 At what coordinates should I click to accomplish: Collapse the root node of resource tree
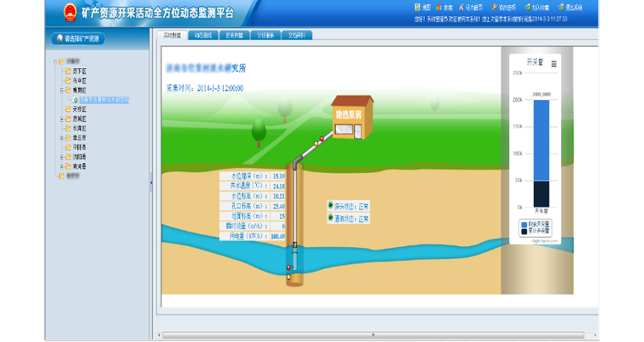point(54,62)
